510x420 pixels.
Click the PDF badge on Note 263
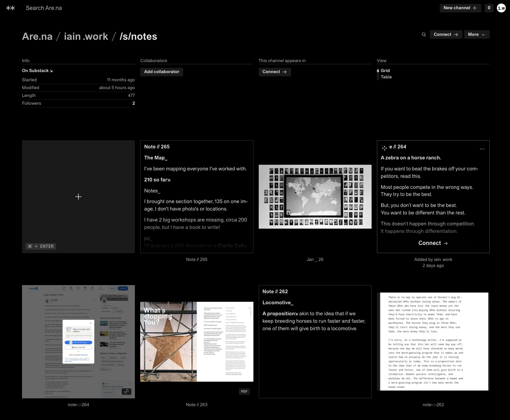click(x=244, y=392)
